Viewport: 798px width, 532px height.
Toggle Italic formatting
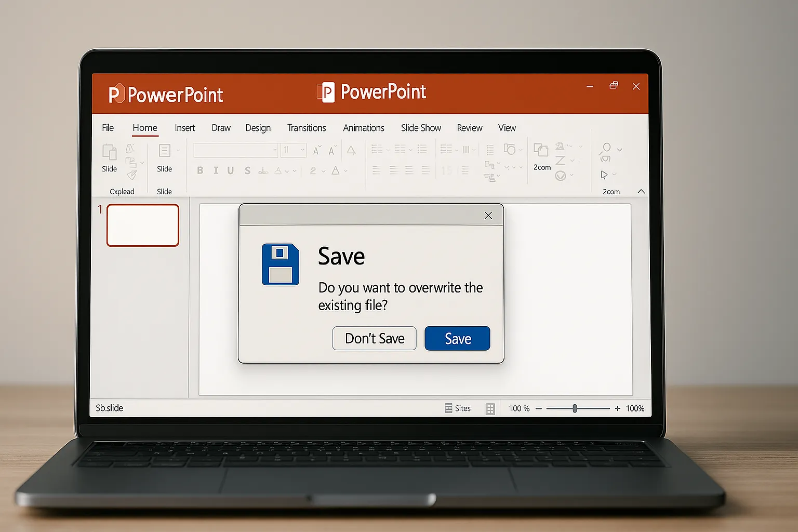(216, 170)
